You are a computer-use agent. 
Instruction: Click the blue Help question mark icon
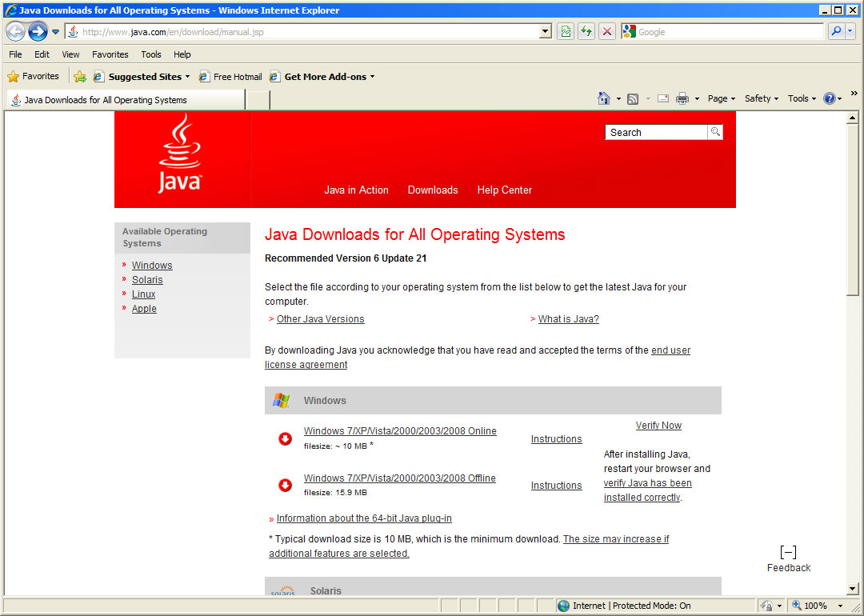(830, 98)
